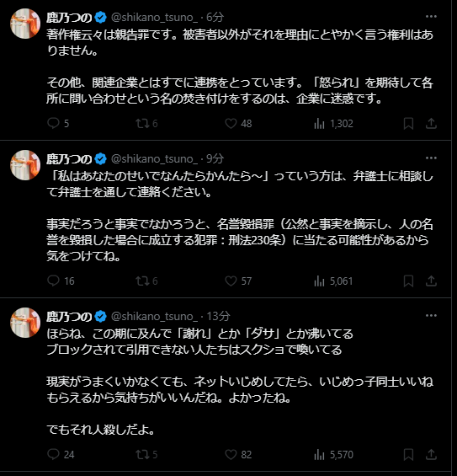Reply to the 6分 tweet with 5 replies

click(x=54, y=123)
